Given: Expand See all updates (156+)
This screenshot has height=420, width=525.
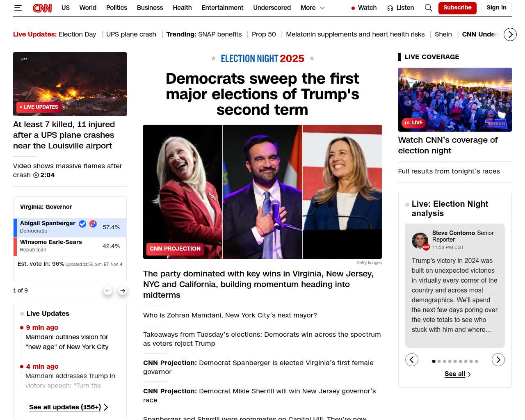Looking at the screenshot, I should [x=68, y=407].
